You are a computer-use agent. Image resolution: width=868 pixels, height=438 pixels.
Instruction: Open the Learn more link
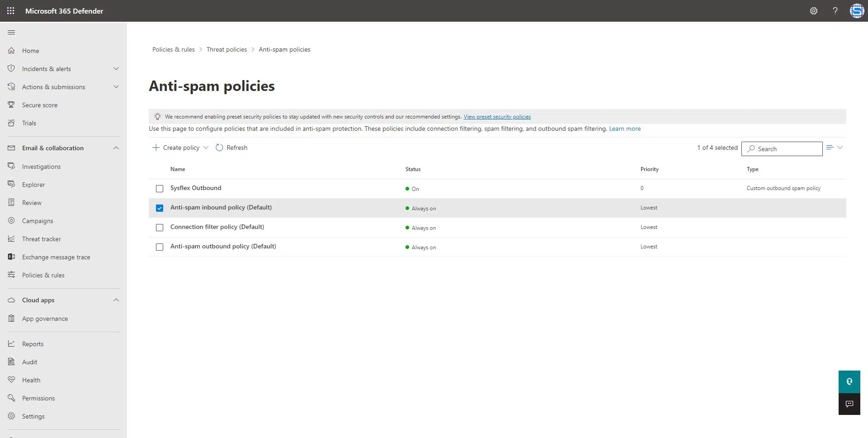tap(625, 129)
